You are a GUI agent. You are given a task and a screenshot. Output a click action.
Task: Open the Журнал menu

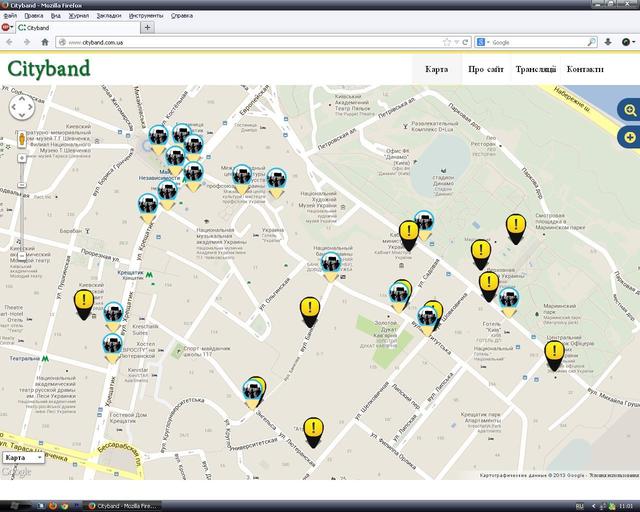click(x=78, y=16)
